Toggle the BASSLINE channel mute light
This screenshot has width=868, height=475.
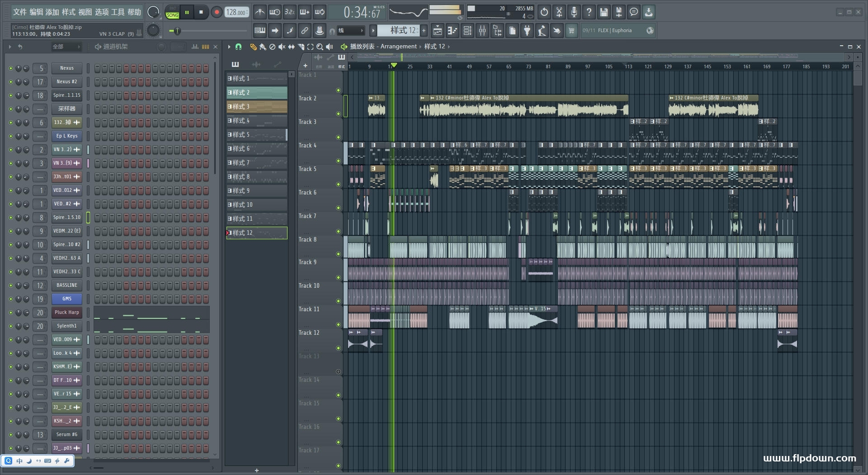point(11,285)
